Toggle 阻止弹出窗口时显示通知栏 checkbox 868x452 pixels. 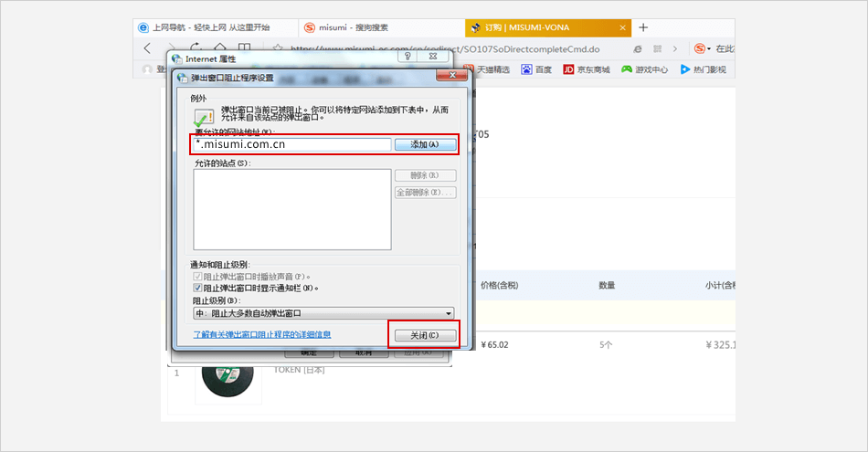pos(198,288)
